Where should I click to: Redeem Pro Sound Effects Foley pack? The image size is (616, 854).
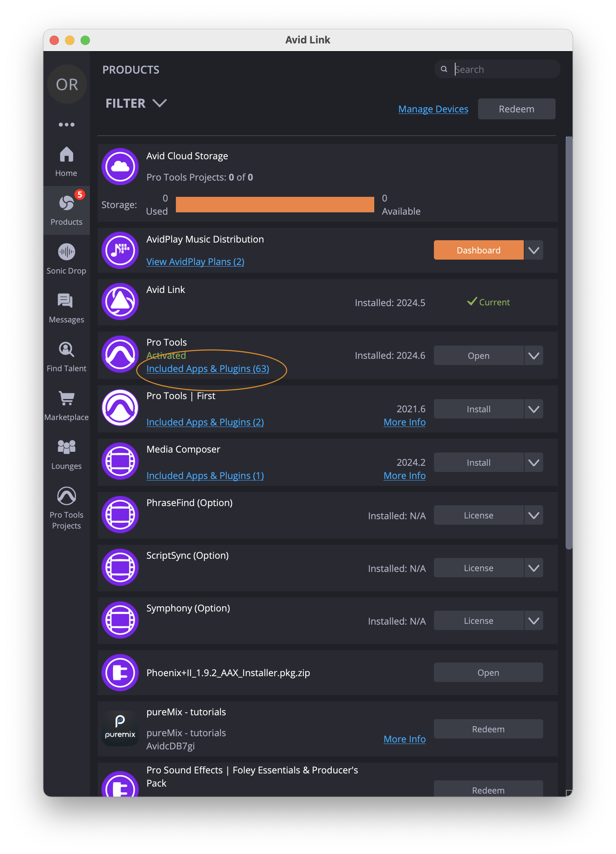[488, 789]
